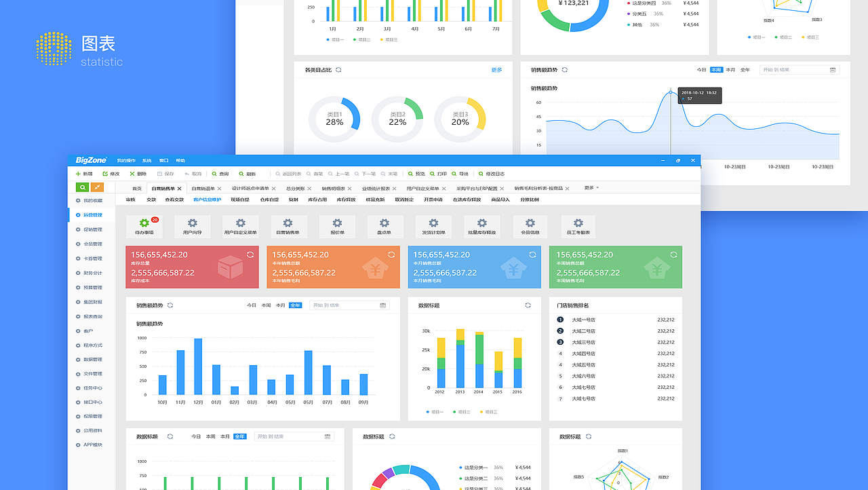Click date range input in bottom-left 数据标题 panel
This screenshot has height=490, width=868.
pyautogui.click(x=294, y=436)
